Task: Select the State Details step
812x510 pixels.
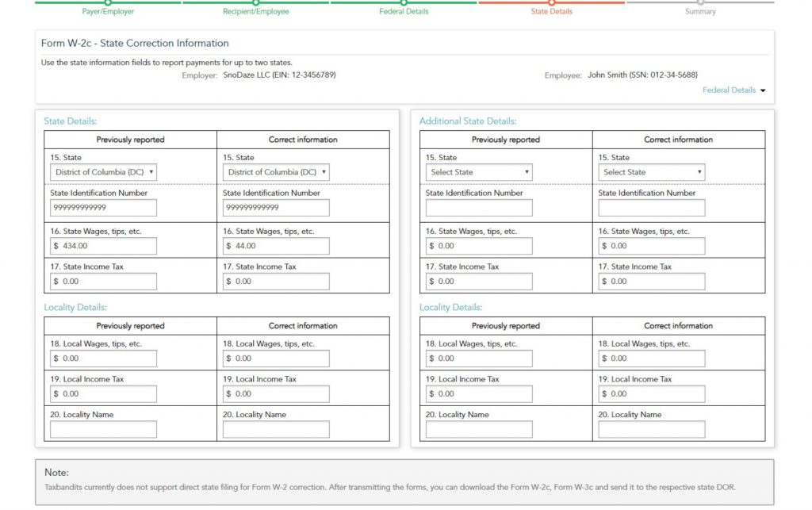Action: click(552, 11)
